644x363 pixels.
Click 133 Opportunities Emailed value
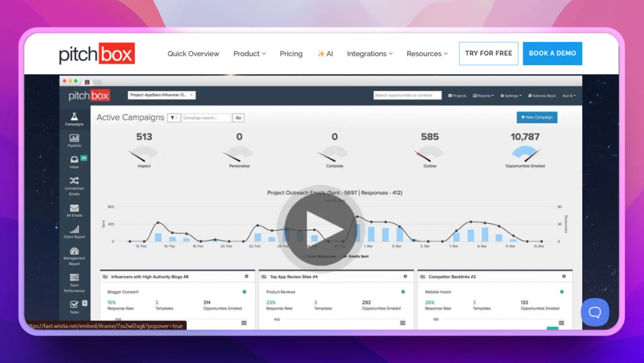pyautogui.click(x=524, y=302)
